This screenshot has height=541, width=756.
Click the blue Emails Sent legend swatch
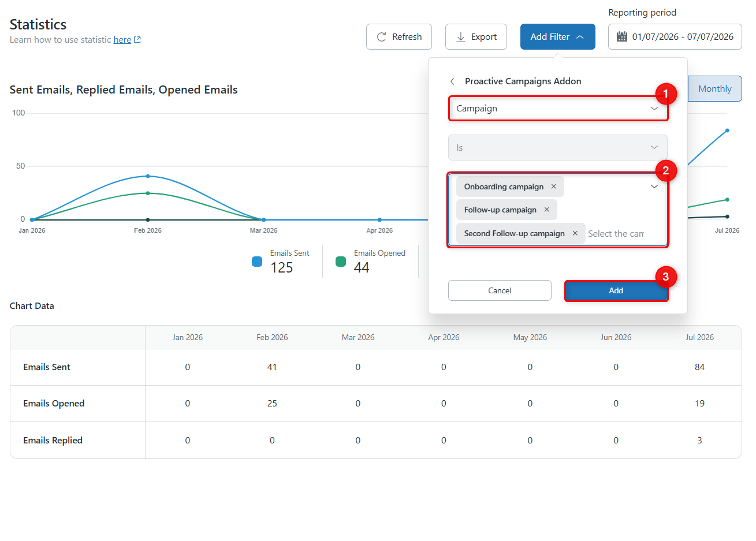pyautogui.click(x=257, y=262)
